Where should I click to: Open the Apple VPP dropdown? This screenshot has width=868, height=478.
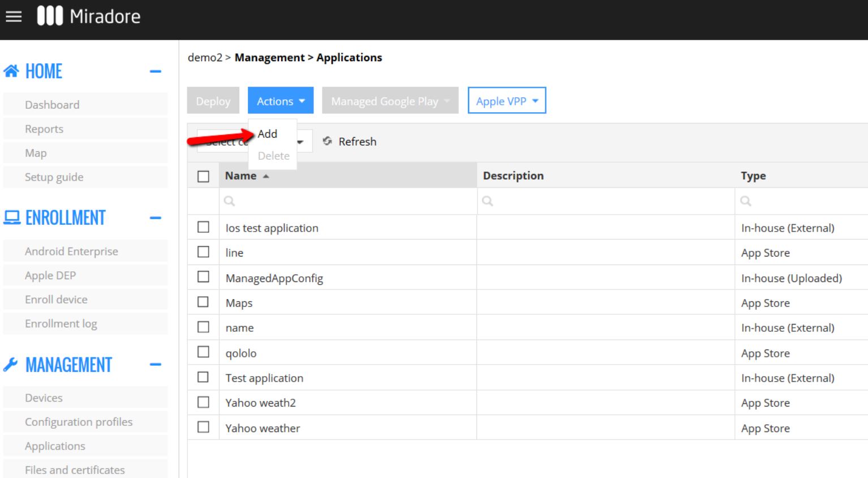click(507, 101)
